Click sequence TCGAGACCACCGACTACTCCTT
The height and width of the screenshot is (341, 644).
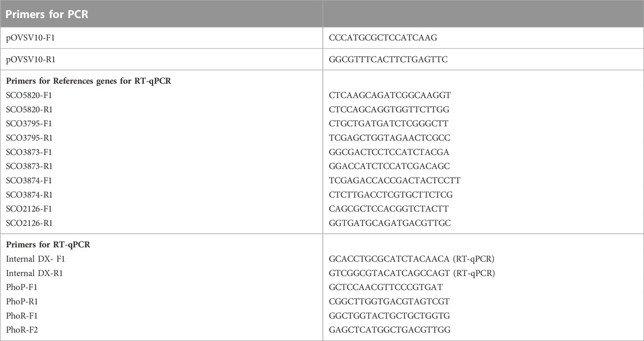click(395, 180)
